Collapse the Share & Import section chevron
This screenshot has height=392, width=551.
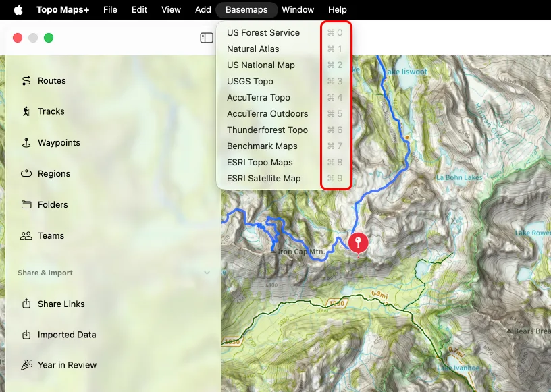[x=207, y=273]
